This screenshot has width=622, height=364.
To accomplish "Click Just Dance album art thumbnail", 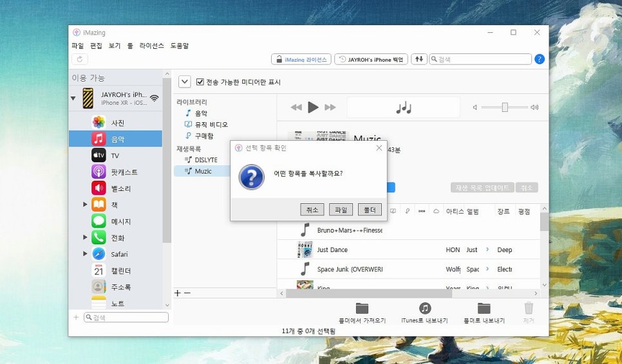I will (305, 250).
